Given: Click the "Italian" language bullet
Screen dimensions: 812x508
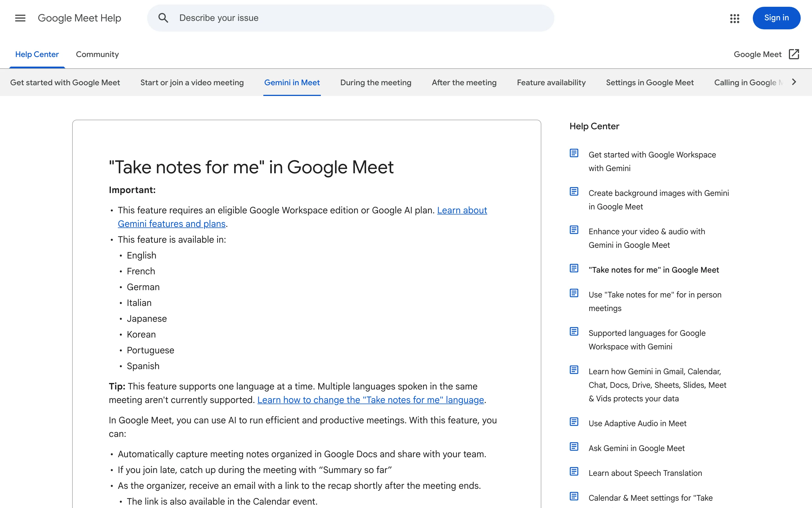Looking at the screenshot, I should pyautogui.click(x=139, y=303).
